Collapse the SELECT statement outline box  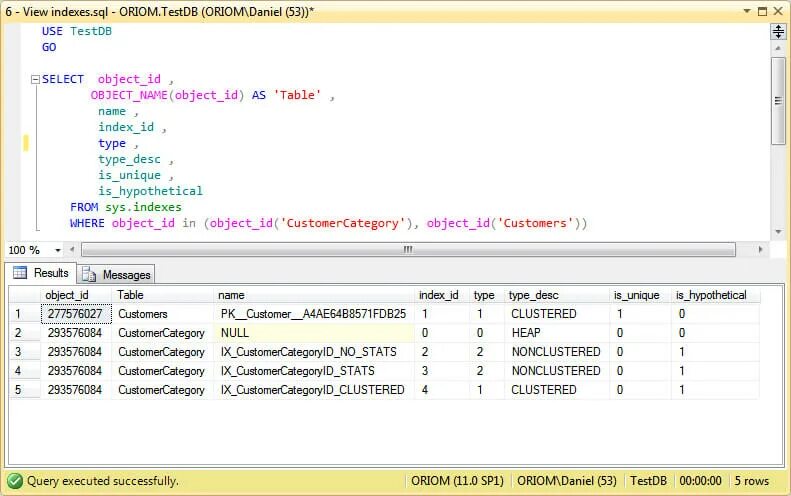coord(35,79)
